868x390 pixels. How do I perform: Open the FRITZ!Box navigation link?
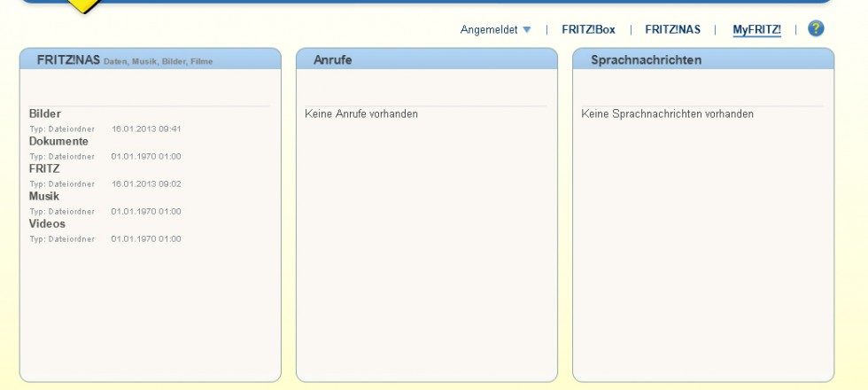click(x=588, y=30)
